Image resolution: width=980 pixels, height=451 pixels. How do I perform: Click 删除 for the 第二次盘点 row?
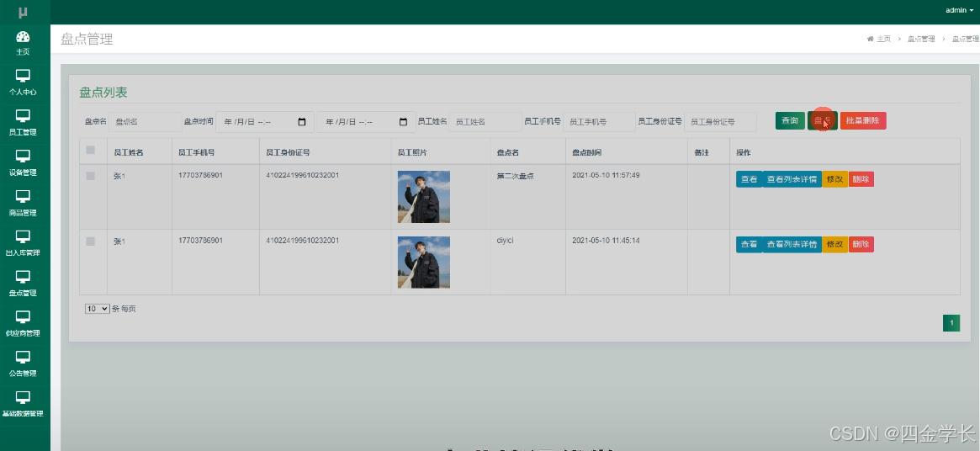(x=861, y=179)
